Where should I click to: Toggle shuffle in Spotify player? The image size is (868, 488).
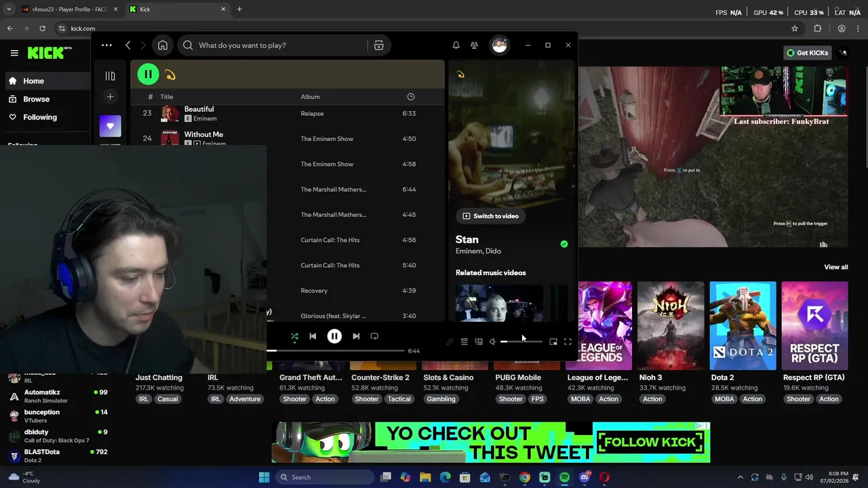click(x=294, y=336)
